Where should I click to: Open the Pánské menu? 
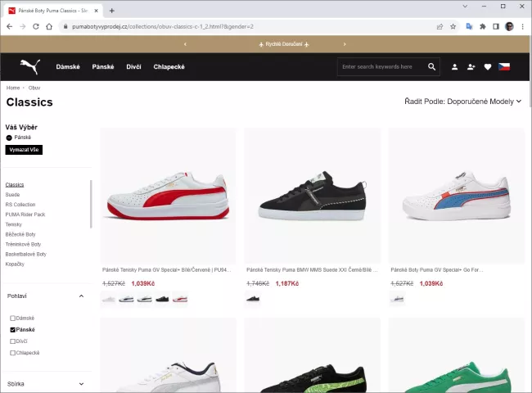pyautogui.click(x=103, y=67)
